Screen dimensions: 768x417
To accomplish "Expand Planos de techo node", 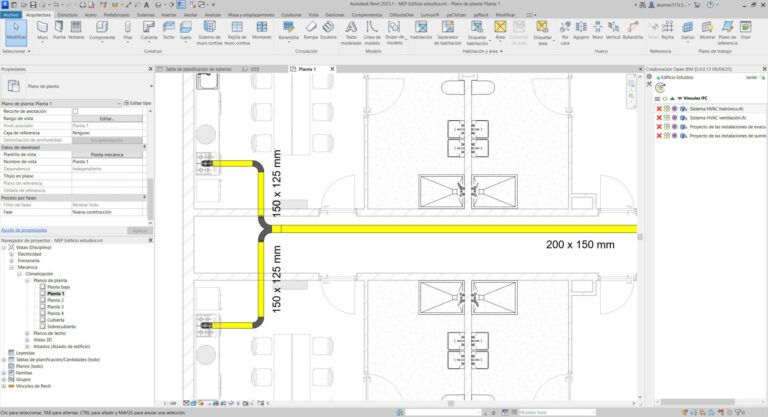I will tap(27, 333).
